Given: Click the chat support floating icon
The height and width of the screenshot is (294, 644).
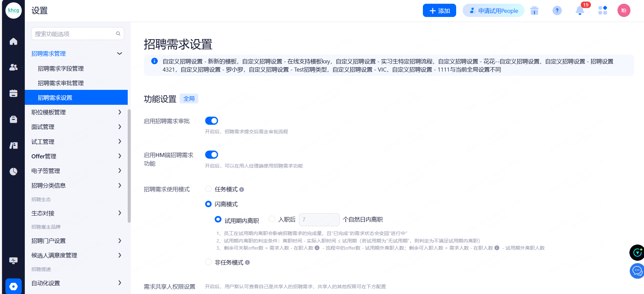Looking at the screenshot, I should (637, 271).
